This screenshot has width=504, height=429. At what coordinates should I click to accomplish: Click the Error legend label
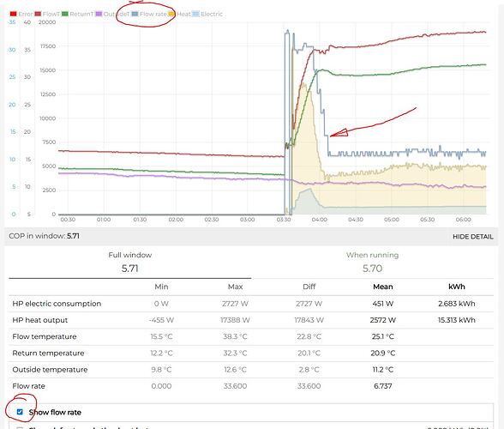(26, 14)
